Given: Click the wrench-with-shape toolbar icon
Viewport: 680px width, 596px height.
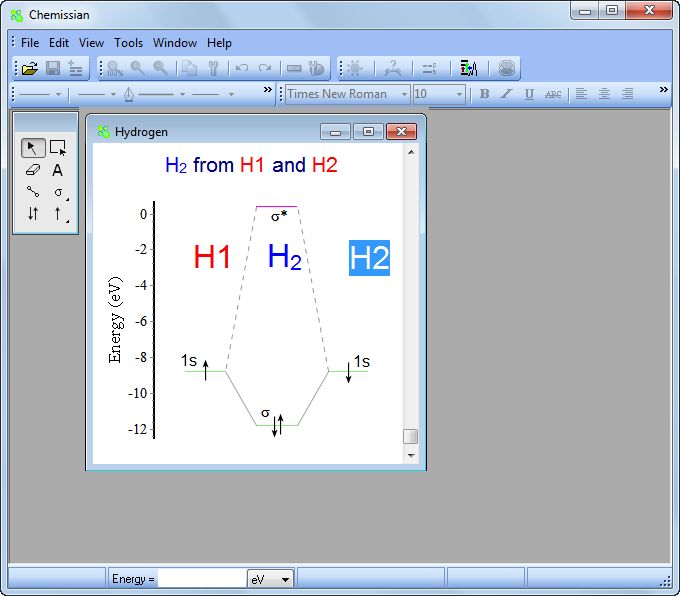Looking at the screenshot, I should [316, 69].
